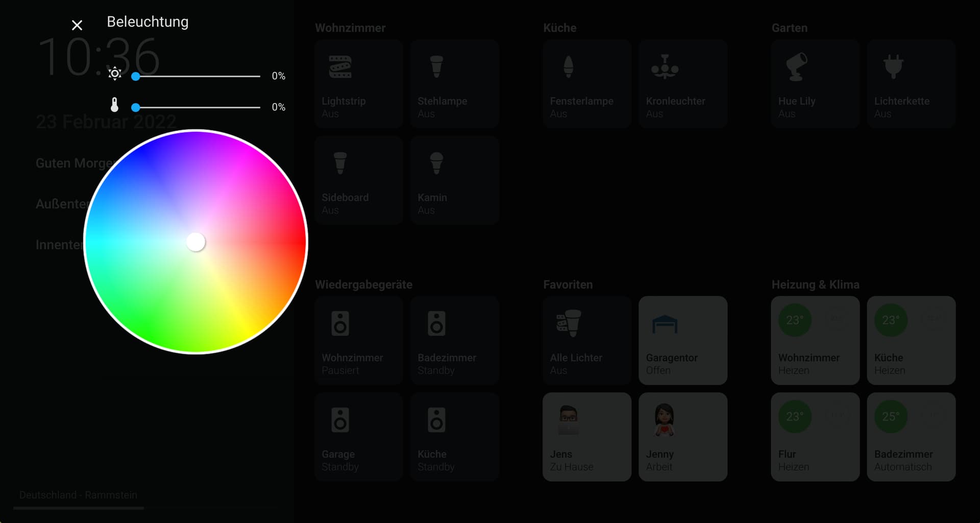The image size is (980, 523).
Task: Click the Wohnzimmer speaker icon
Action: tap(340, 323)
